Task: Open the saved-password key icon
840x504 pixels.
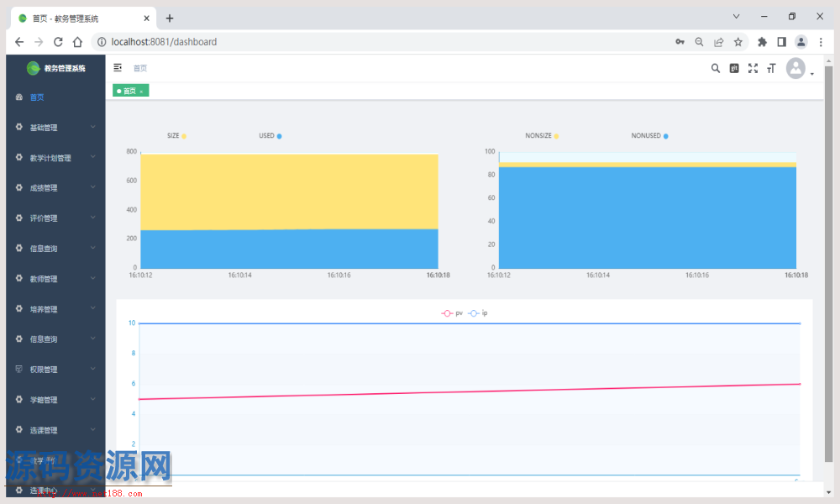Action: coord(680,42)
